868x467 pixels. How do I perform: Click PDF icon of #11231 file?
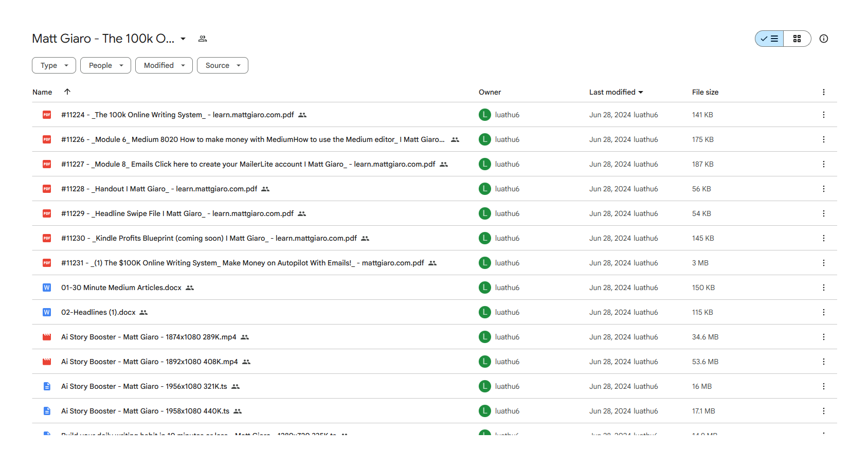(x=47, y=263)
